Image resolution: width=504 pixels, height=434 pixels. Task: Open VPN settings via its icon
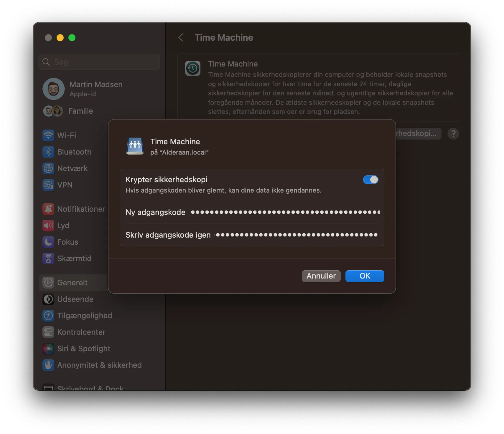pyautogui.click(x=48, y=185)
